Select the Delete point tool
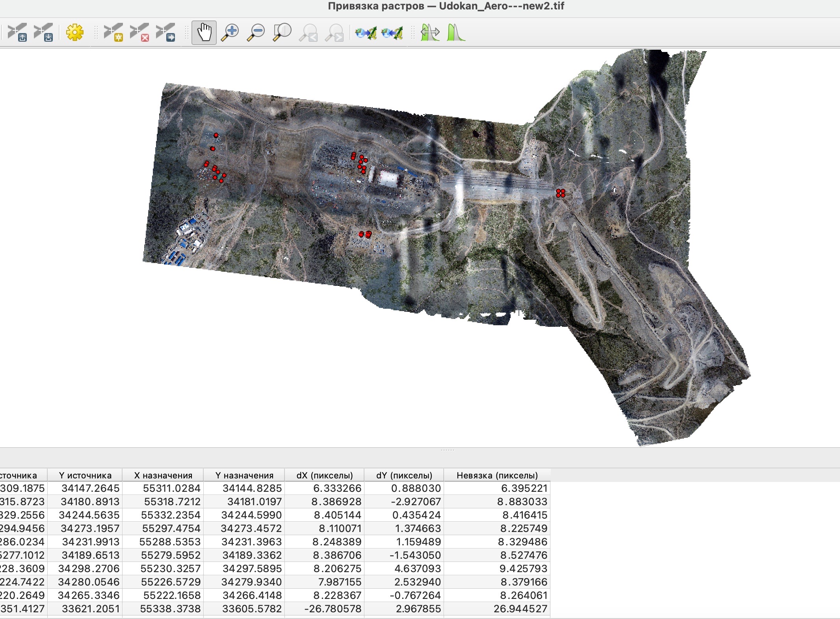The height and width of the screenshot is (619, 840). click(140, 32)
